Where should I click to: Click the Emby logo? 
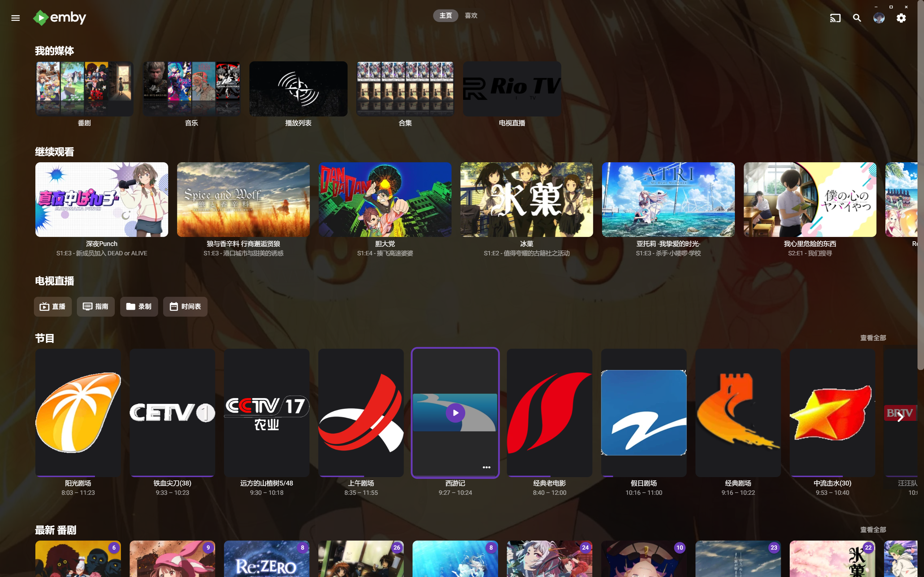[60, 18]
